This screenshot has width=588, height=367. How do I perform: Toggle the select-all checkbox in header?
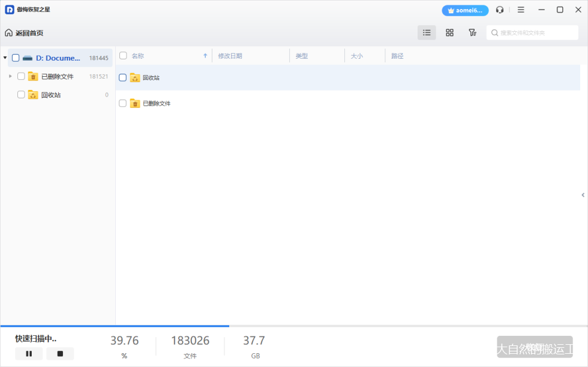pyautogui.click(x=123, y=56)
